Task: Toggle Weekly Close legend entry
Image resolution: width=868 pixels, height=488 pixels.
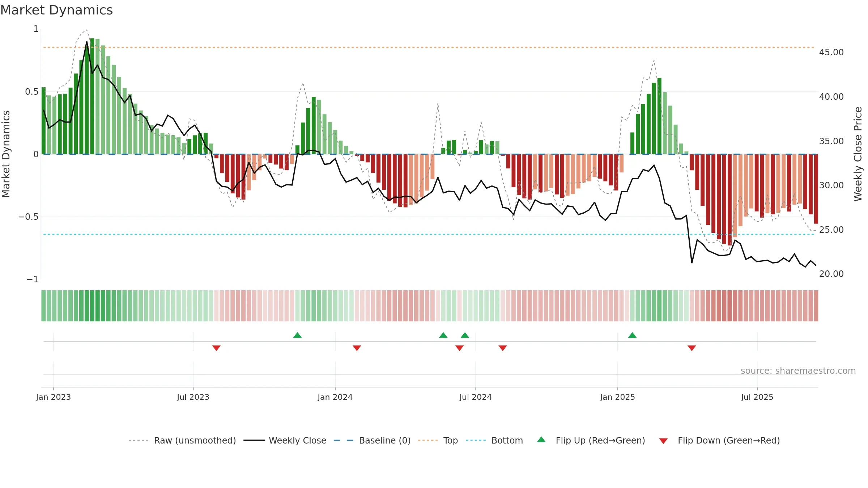Action: click(285, 440)
